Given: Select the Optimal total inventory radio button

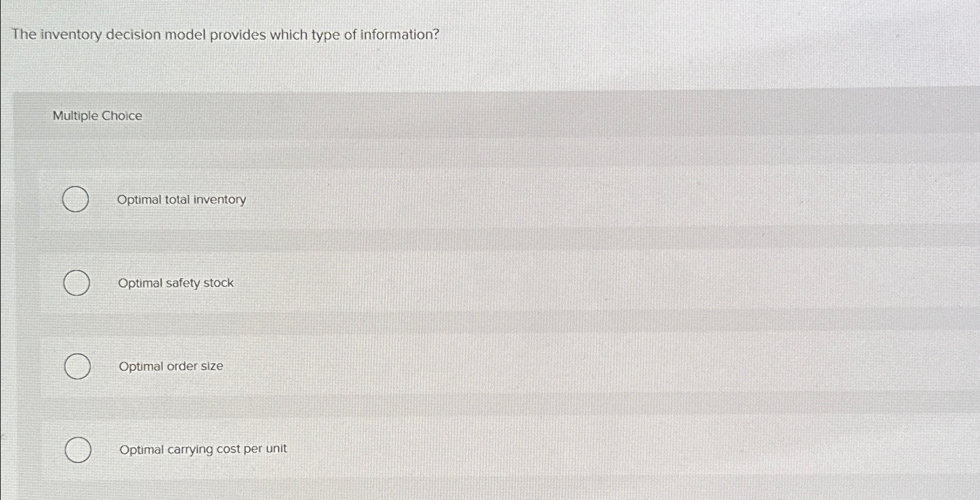Looking at the screenshot, I should pos(76,200).
